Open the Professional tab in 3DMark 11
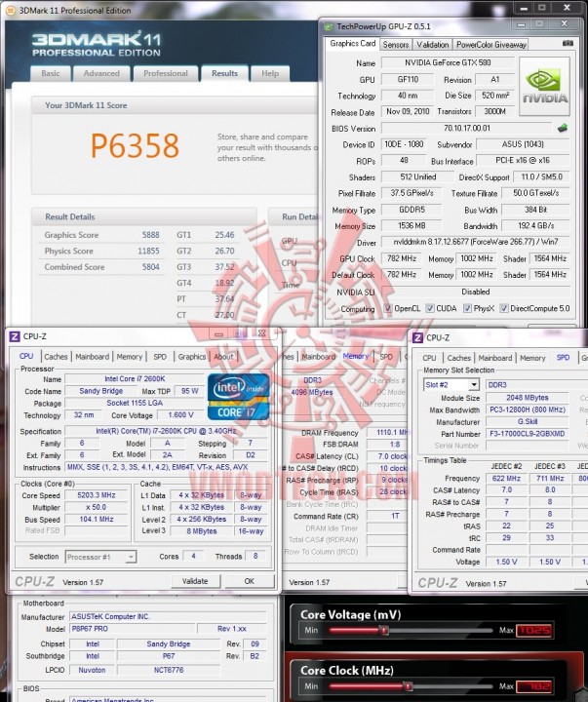 tap(166, 73)
